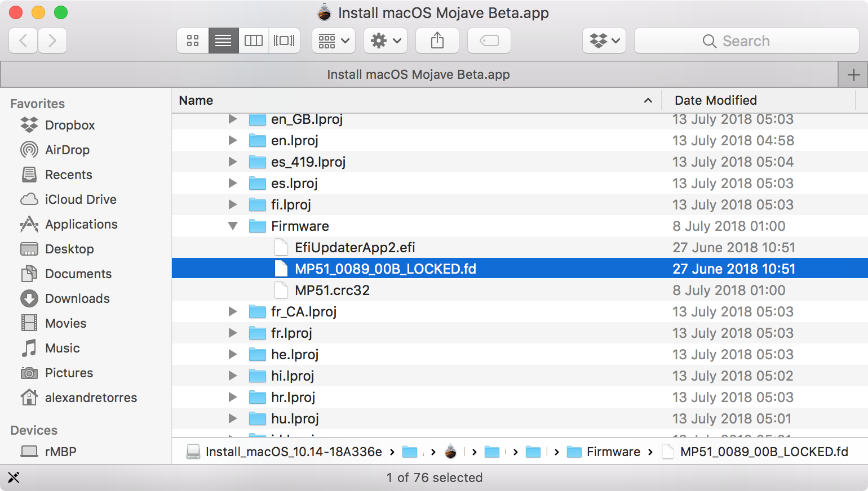Go forward with the forward arrow button
Screen dimensions: 868x491
coord(52,41)
